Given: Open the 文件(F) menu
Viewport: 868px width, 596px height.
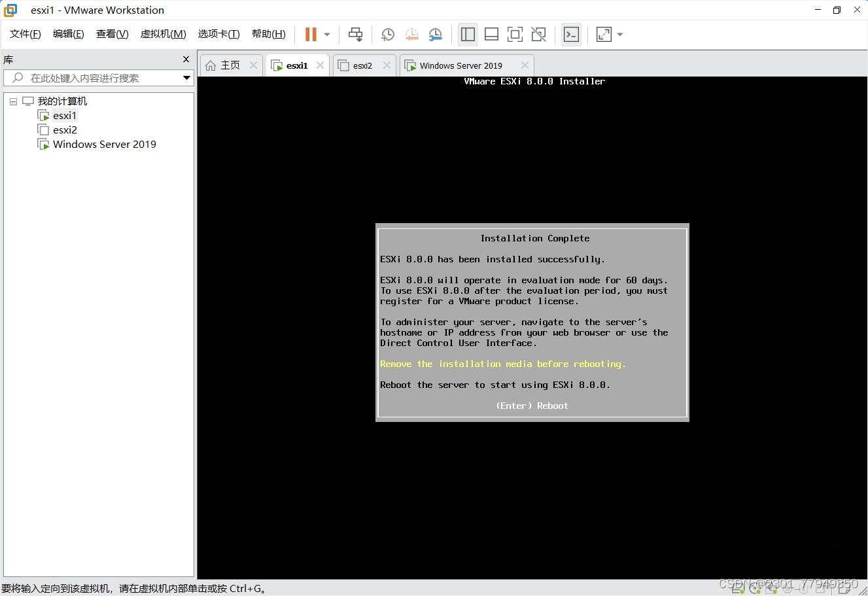Looking at the screenshot, I should pos(26,34).
